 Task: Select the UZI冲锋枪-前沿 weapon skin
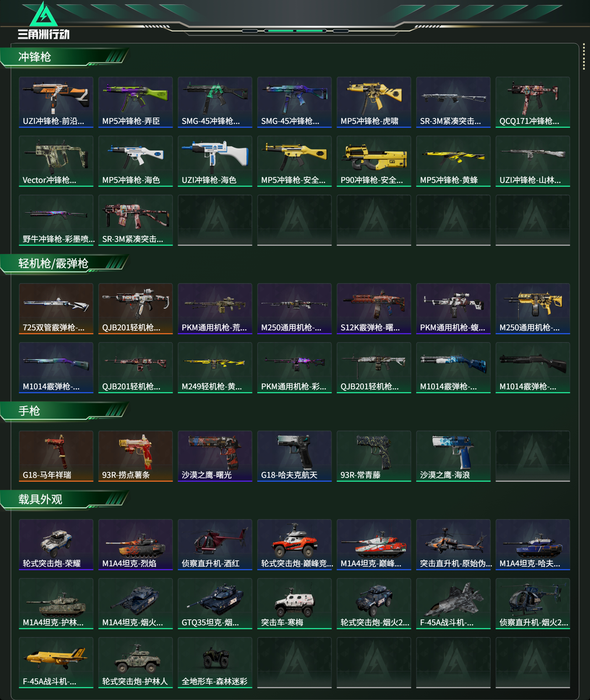[56, 102]
